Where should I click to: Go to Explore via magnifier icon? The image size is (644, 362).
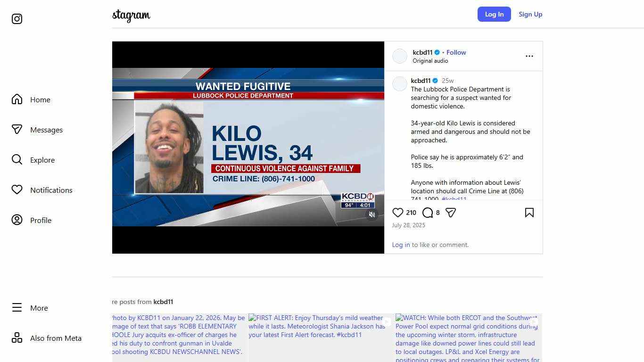(17, 160)
